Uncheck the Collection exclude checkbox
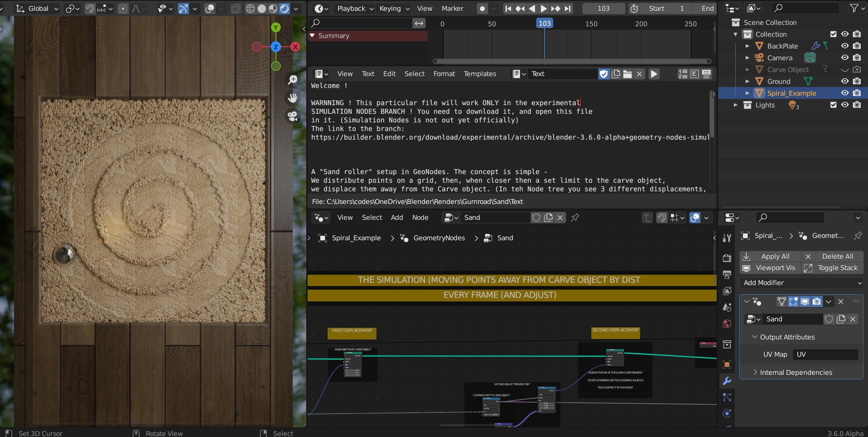Screen dimensions: 868x437 click(x=833, y=34)
